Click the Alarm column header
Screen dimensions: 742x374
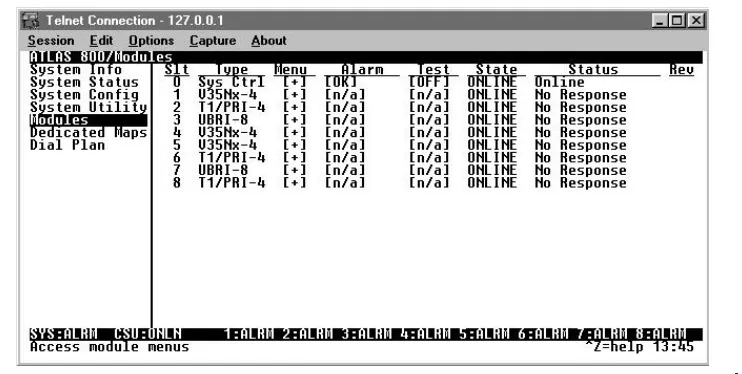pos(362,70)
